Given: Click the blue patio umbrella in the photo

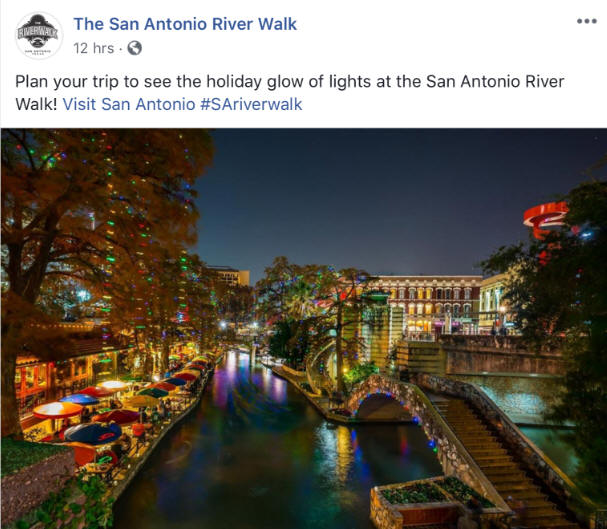Looking at the screenshot, I should point(93,433).
